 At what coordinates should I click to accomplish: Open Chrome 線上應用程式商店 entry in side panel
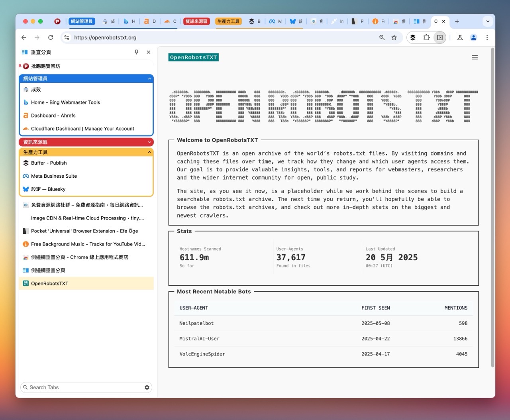pyautogui.click(x=86, y=257)
